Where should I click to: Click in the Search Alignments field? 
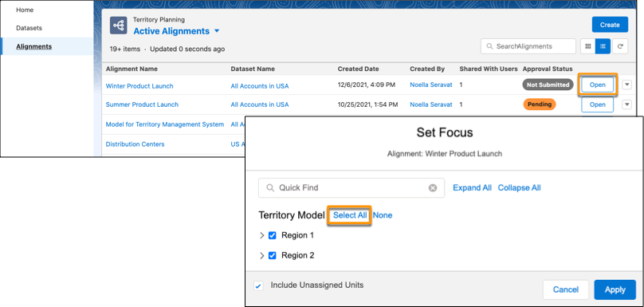[528, 46]
